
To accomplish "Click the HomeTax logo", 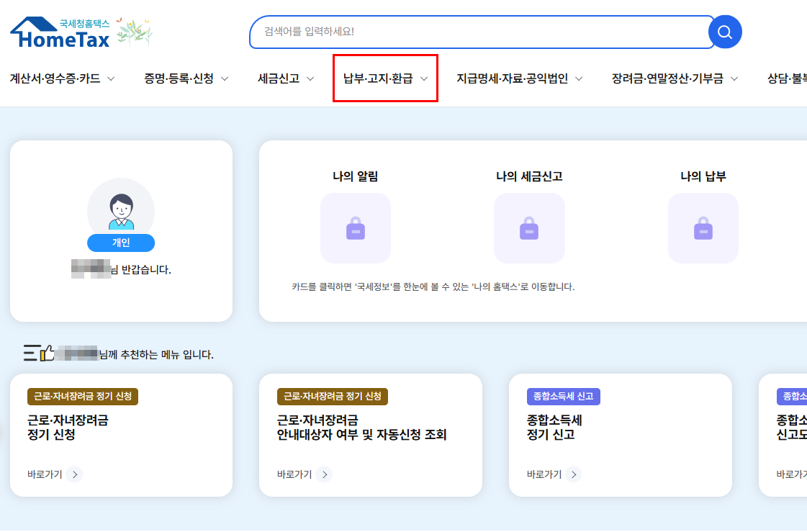I will [x=60, y=29].
